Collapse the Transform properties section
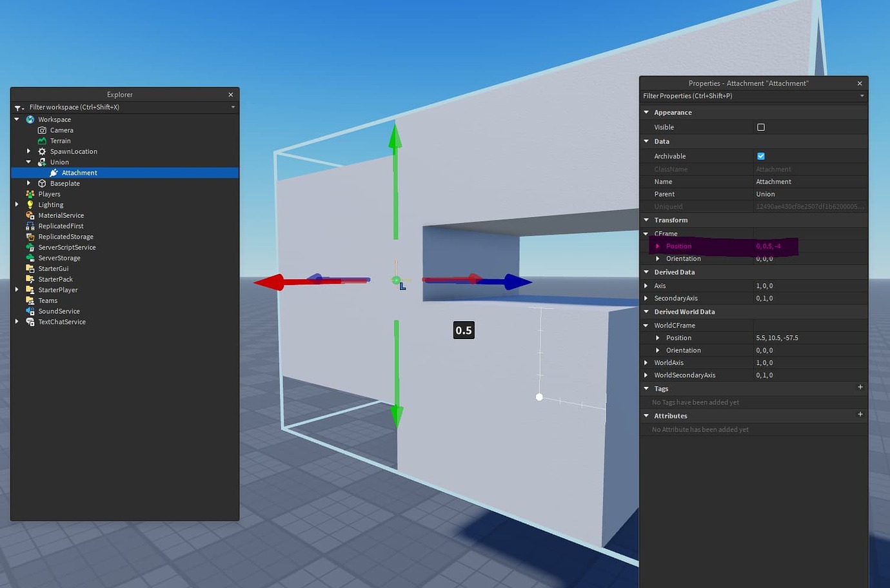 tap(646, 220)
